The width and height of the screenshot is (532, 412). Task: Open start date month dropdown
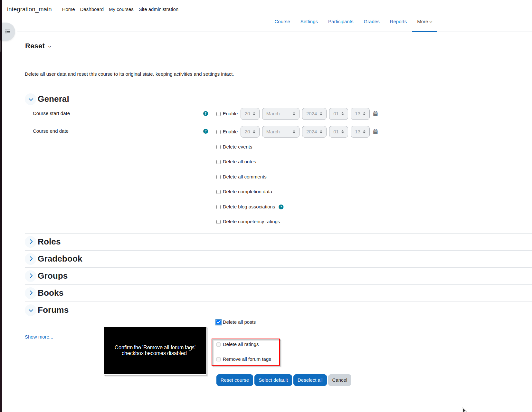[281, 114]
